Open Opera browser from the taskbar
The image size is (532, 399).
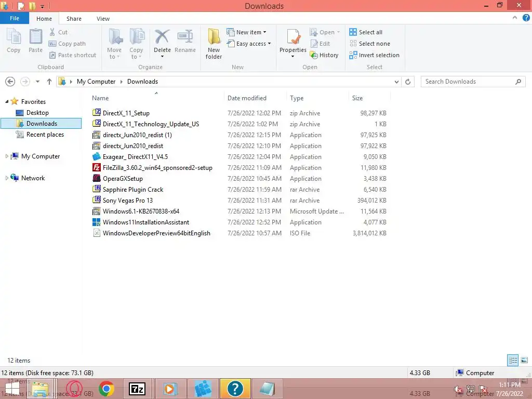(x=74, y=389)
